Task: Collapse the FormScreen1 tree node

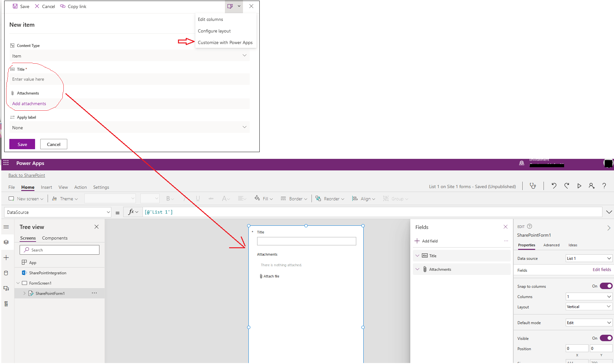Action: 18,283
